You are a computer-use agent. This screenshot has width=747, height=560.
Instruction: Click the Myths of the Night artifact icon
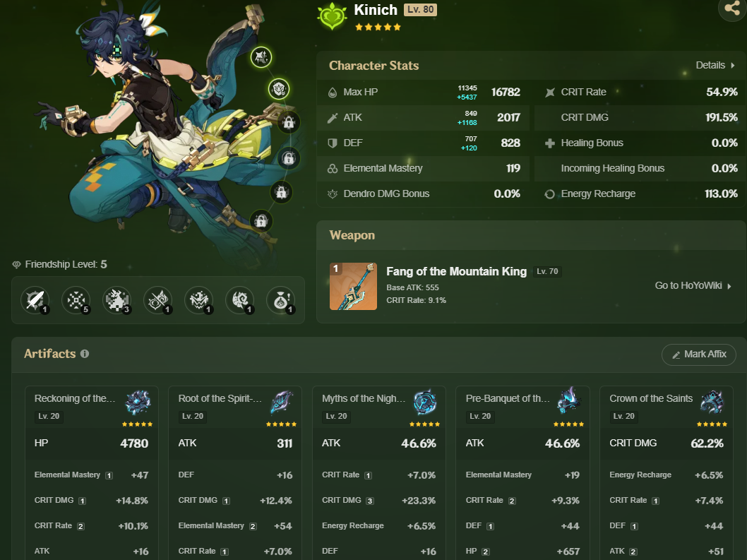pyautogui.click(x=426, y=404)
